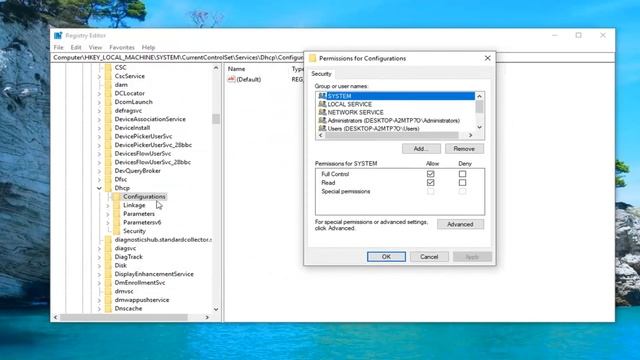Select the Security tab in Permissions dialog

pyautogui.click(x=321, y=73)
